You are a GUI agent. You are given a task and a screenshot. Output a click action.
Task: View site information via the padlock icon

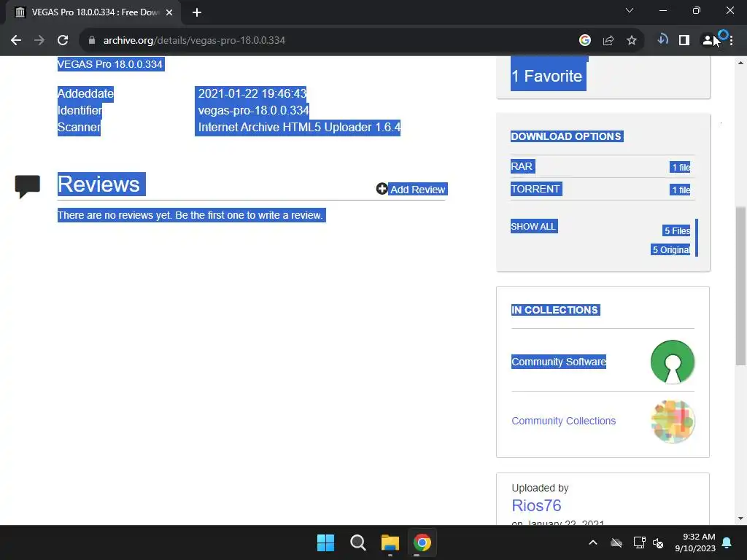click(x=92, y=41)
